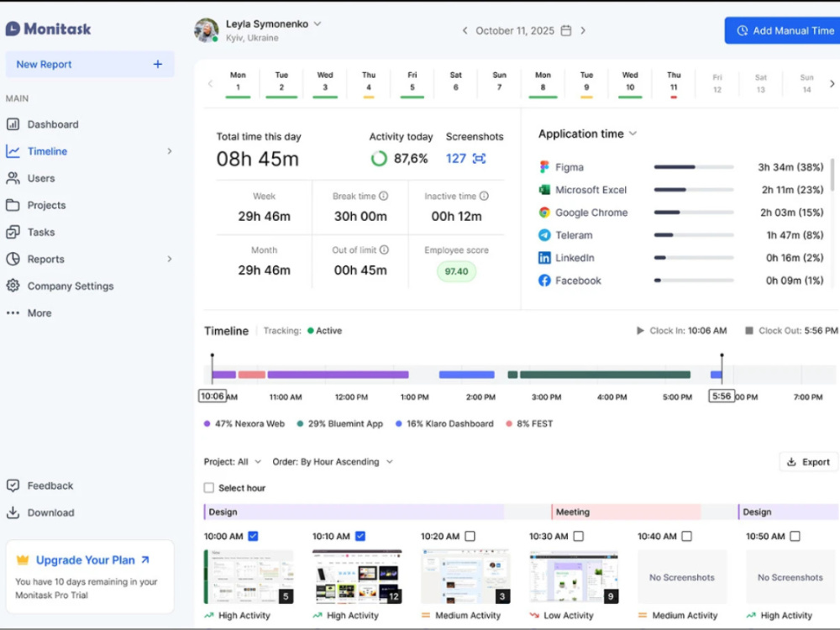Click the Feedback icon in sidebar
Viewport: 840px width, 630px height.
point(13,486)
